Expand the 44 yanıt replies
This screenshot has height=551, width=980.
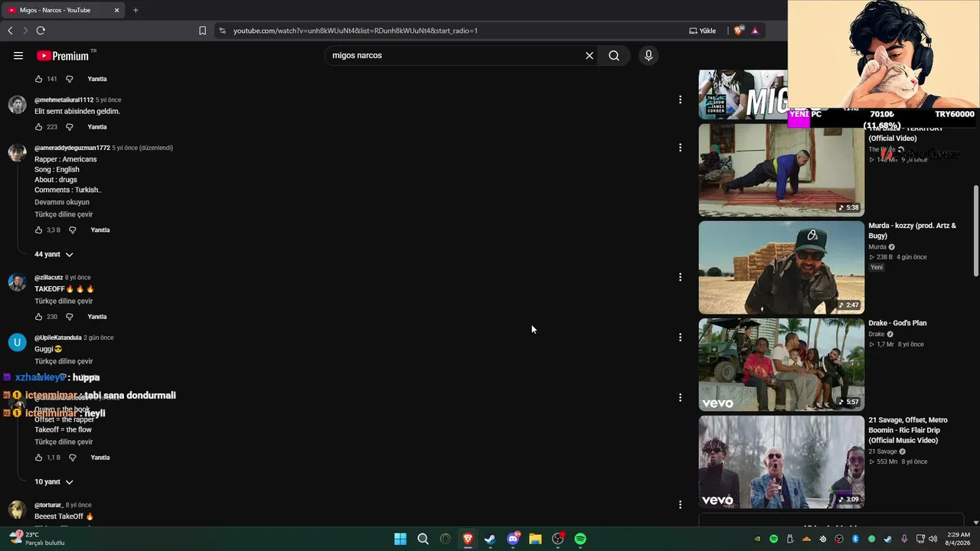[x=54, y=254]
